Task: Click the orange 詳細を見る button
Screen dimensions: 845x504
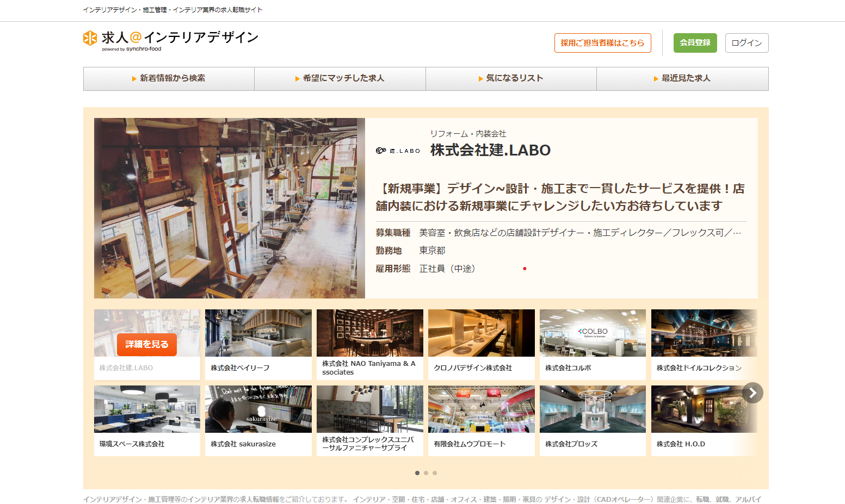Action: [147, 344]
